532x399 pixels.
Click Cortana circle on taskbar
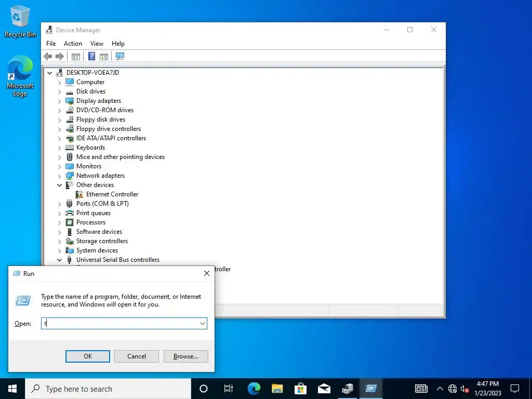click(204, 389)
